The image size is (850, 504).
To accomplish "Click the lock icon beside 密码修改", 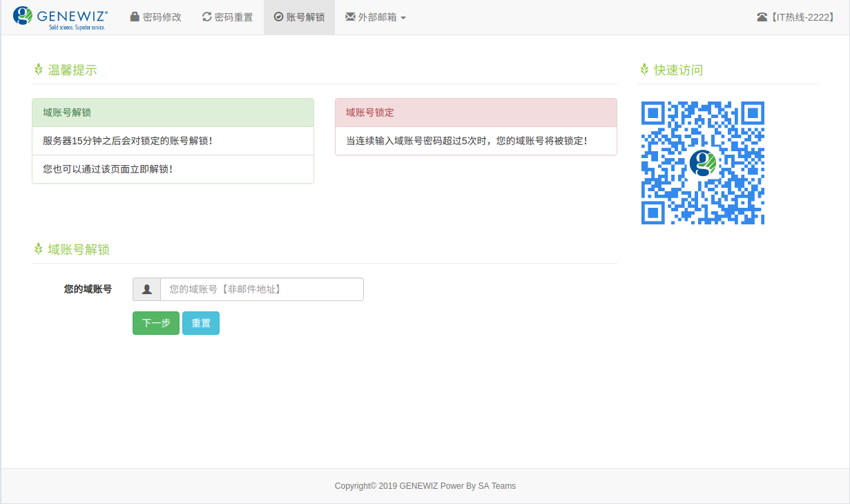I will tap(135, 17).
